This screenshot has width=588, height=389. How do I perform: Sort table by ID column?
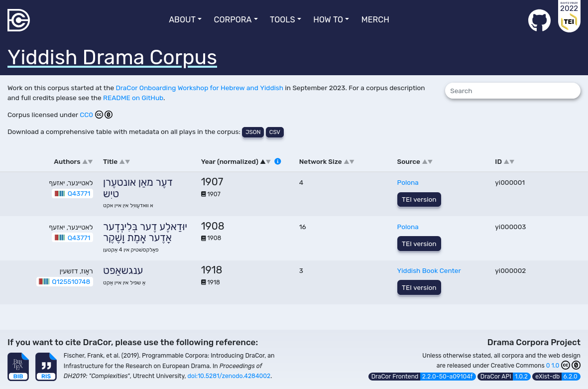[504, 162]
